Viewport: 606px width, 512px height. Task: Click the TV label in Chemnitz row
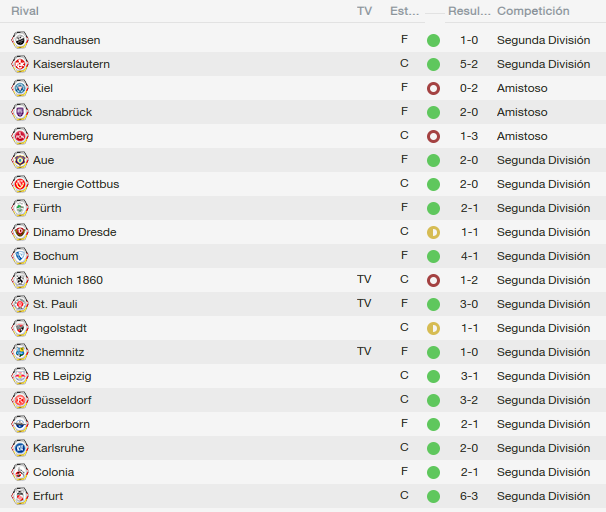364,351
